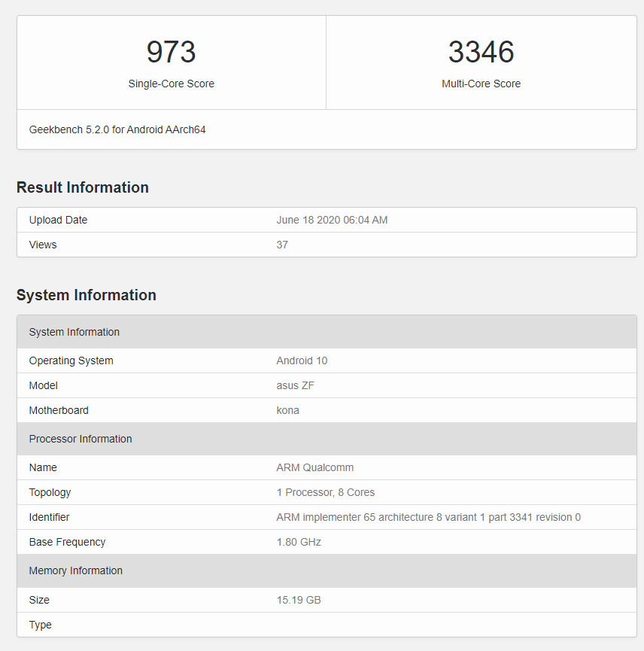The image size is (644, 651).
Task: Select the Motherboard value kona
Action: (288, 410)
